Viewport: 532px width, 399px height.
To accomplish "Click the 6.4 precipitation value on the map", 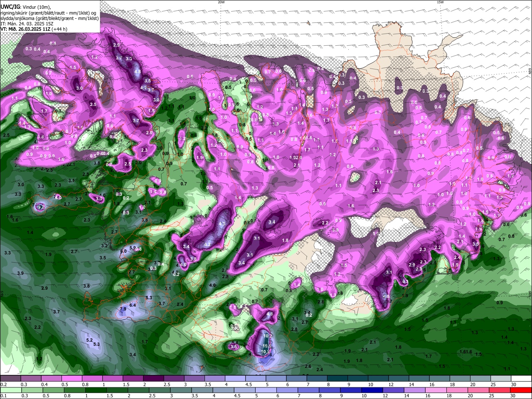I will point(133,305).
